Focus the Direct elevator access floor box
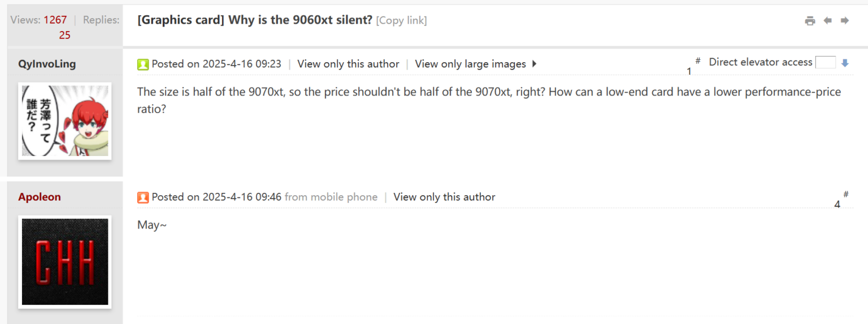 (825, 63)
